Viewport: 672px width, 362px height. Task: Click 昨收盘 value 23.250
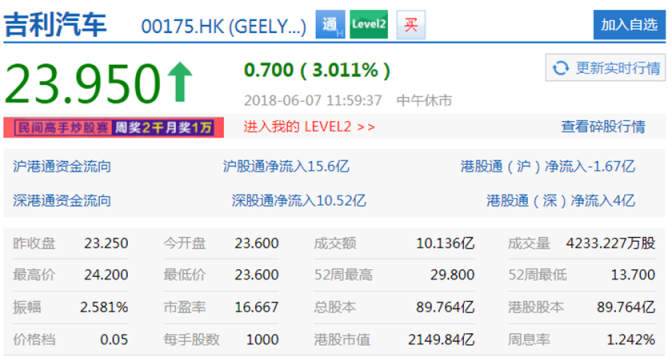[x=106, y=243]
